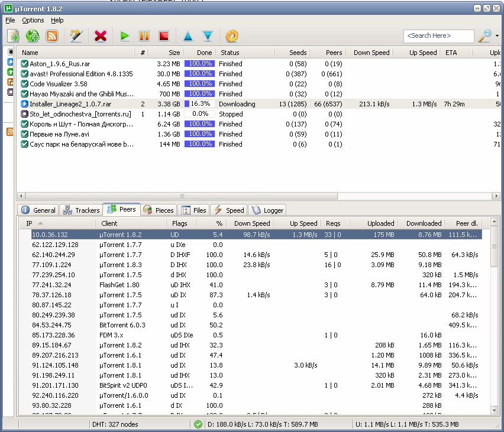Viewport: 504px width, 432px height.
Task: Click inside the Search Here field
Action: tap(438, 36)
